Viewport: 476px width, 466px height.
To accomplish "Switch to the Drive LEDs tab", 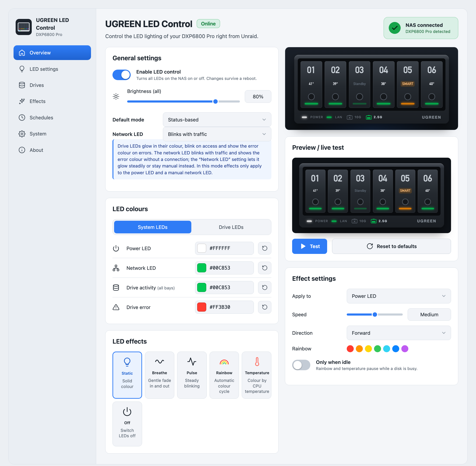I will coord(231,227).
